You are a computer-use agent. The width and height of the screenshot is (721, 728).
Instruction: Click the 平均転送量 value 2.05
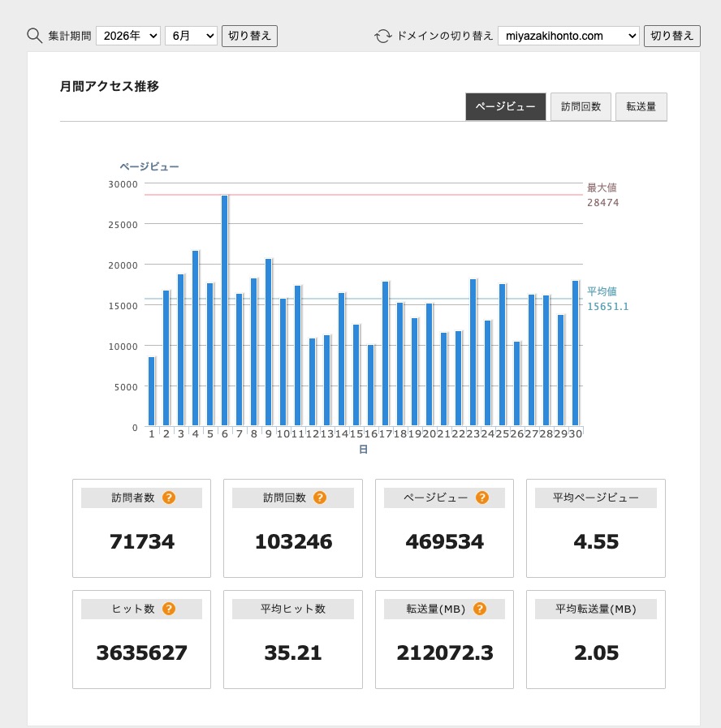pos(596,653)
